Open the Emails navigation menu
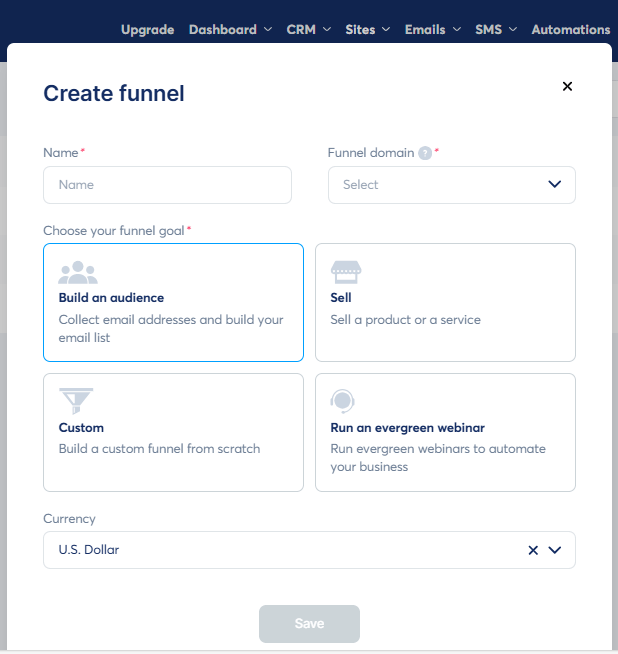 pyautogui.click(x=432, y=30)
